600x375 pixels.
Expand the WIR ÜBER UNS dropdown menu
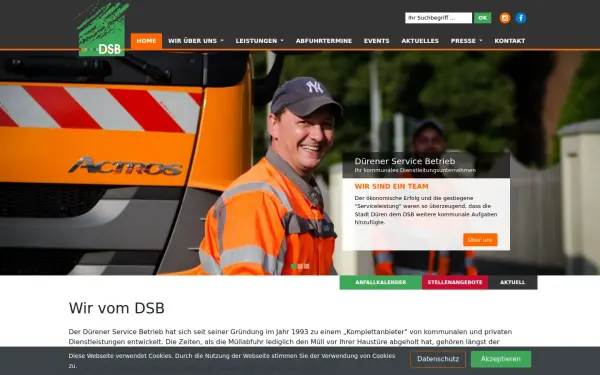tap(196, 41)
